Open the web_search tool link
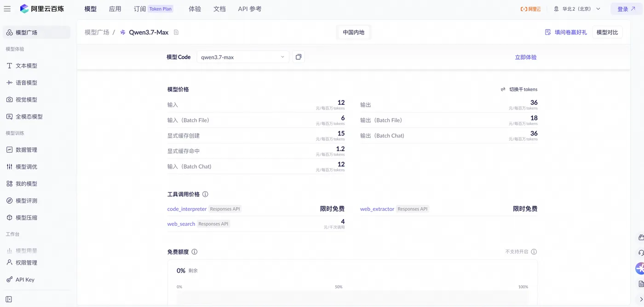This screenshot has width=644, height=307. point(181,224)
